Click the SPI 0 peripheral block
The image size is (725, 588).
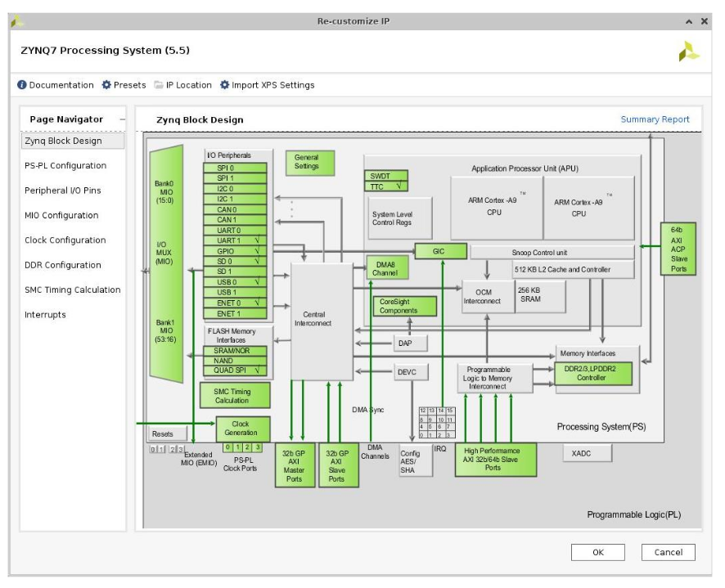[x=235, y=168]
